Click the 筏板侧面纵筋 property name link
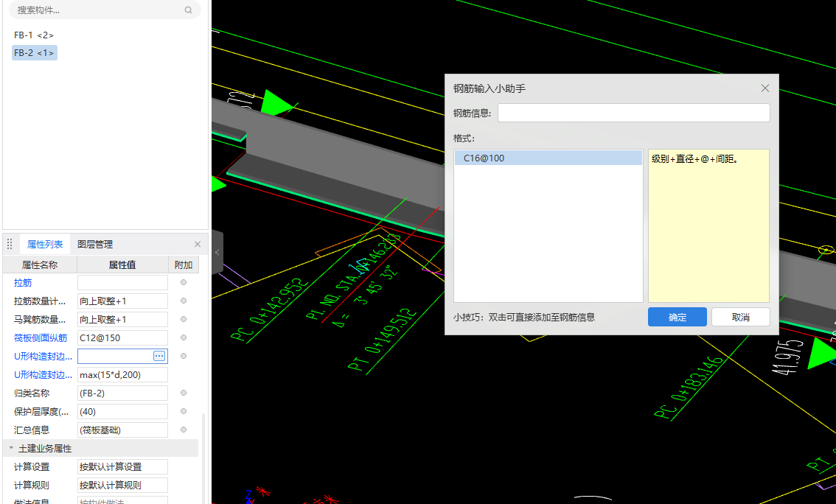Screen dimensions: 836x504 click(x=41, y=337)
